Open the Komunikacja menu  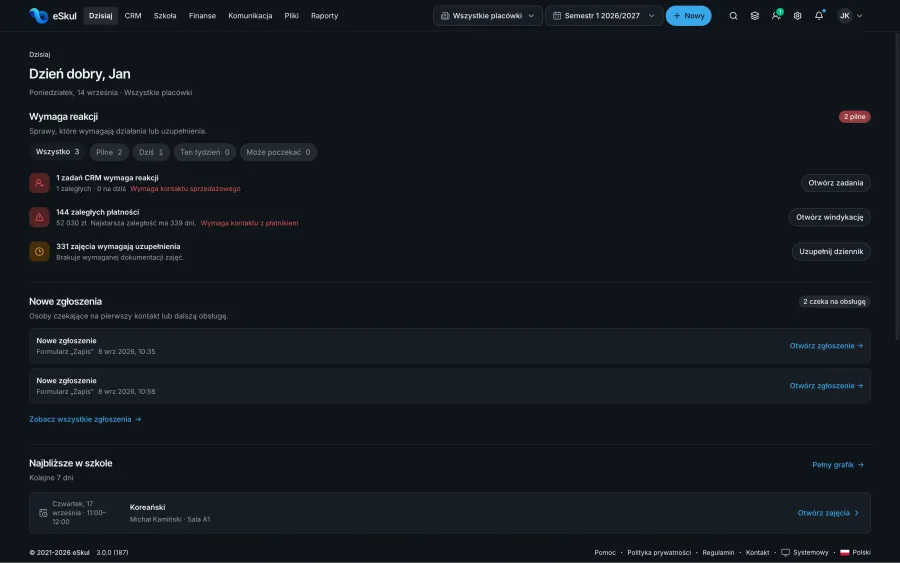pos(250,16)
